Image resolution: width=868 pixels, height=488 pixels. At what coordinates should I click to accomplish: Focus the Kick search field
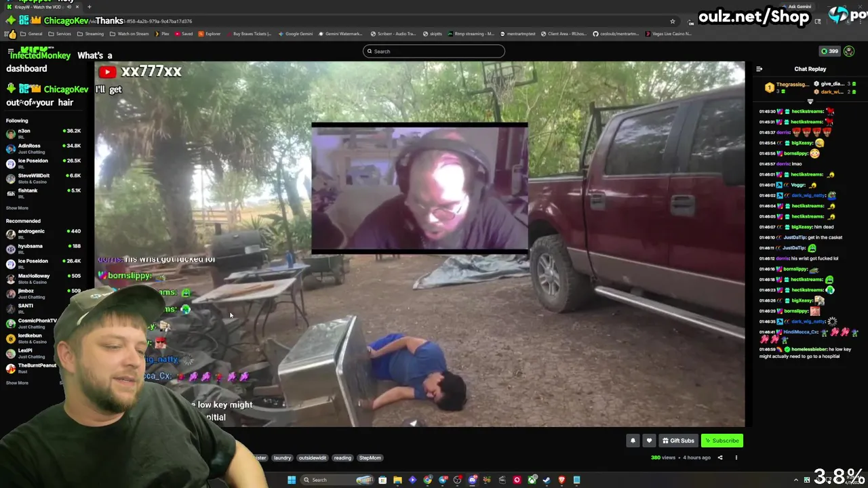(434, 52)
